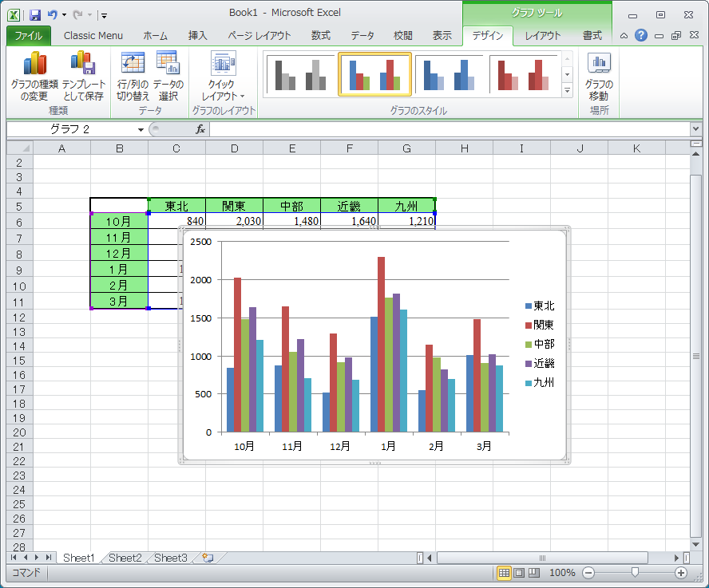The image size is (709, 588).
Task: Switch to Page Layout view button
Action: coord(519,573)
